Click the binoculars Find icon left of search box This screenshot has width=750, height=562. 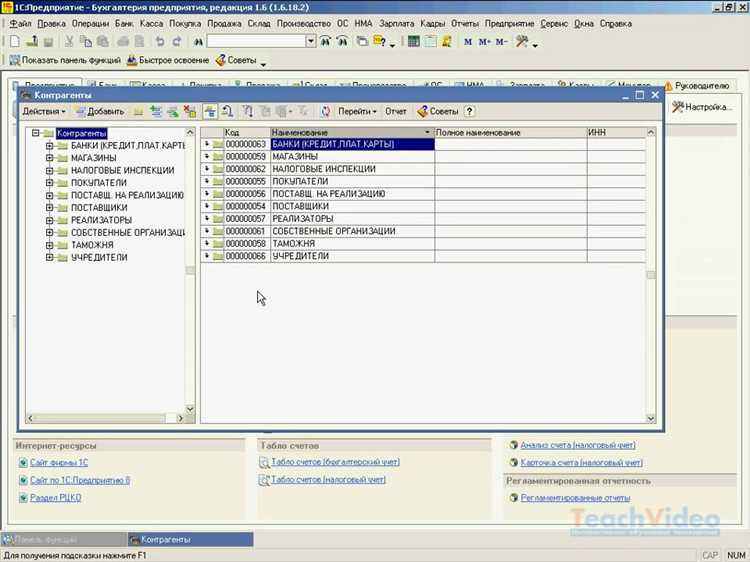click(x=199, y=42)
